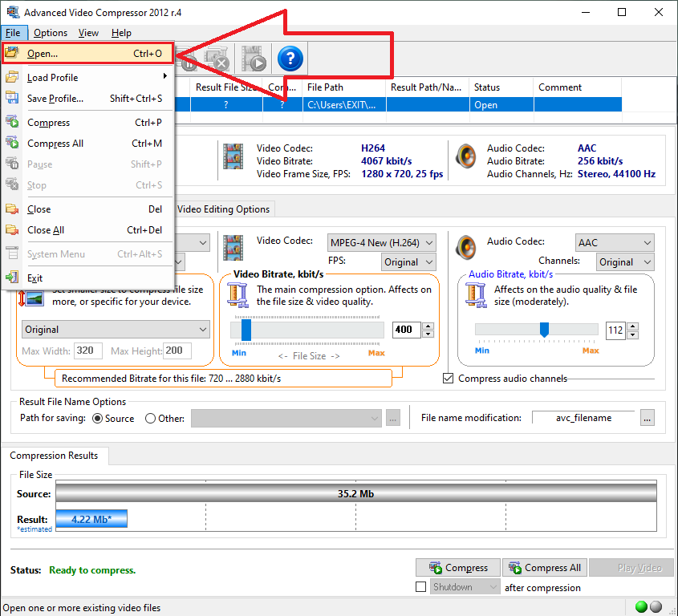678x616 pixels.
Task: Click the Compress menu icon with green arrow
Action: click(x=12, y=122)
